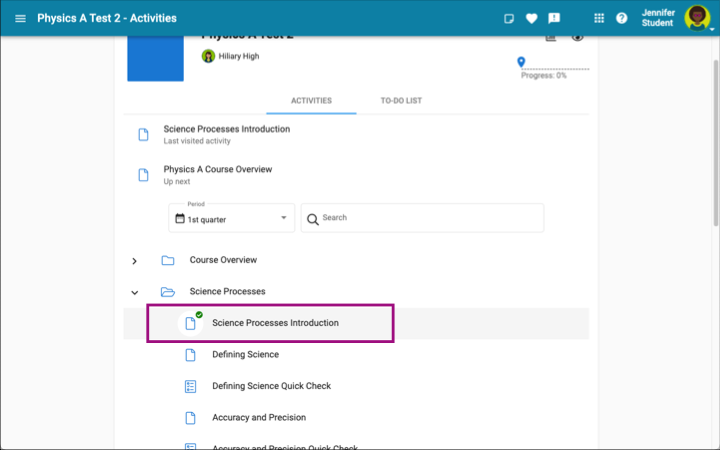Collapse the Science Processes folder chevron
The width and height of the screenshot is (720, 450).
[135, 292]
